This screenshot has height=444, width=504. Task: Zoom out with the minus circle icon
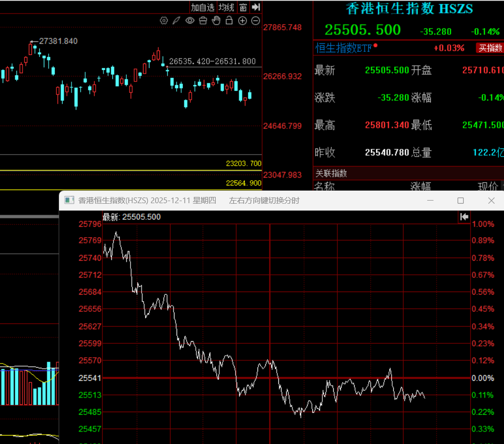pos(255,21)
